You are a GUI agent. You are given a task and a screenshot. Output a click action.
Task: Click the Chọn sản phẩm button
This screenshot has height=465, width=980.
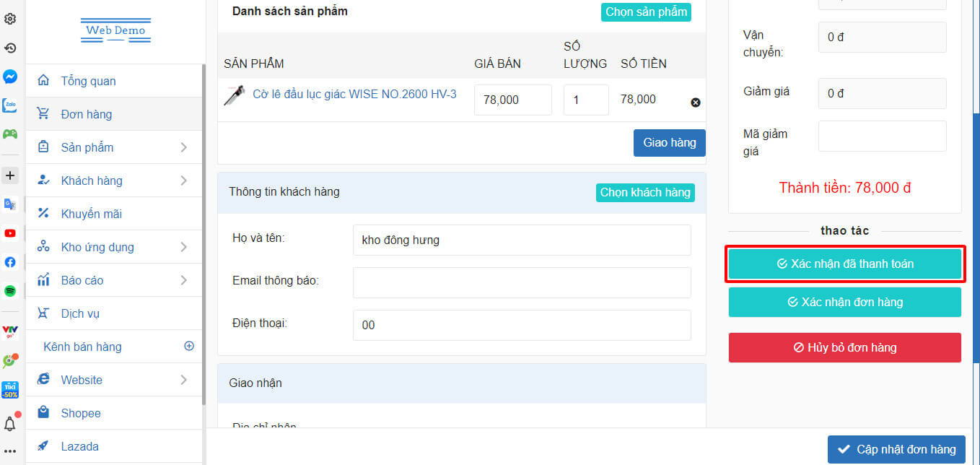(646, 12)
